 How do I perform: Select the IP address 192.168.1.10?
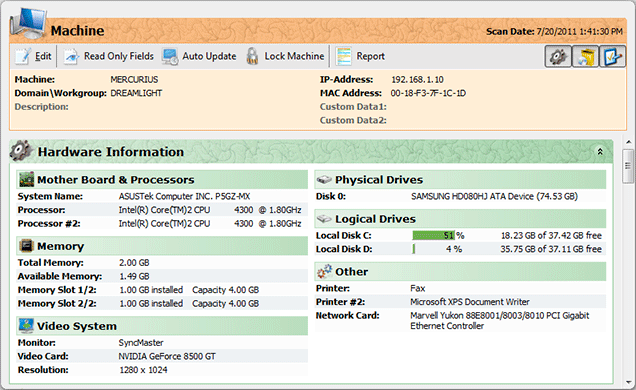(x=417, y=79)
